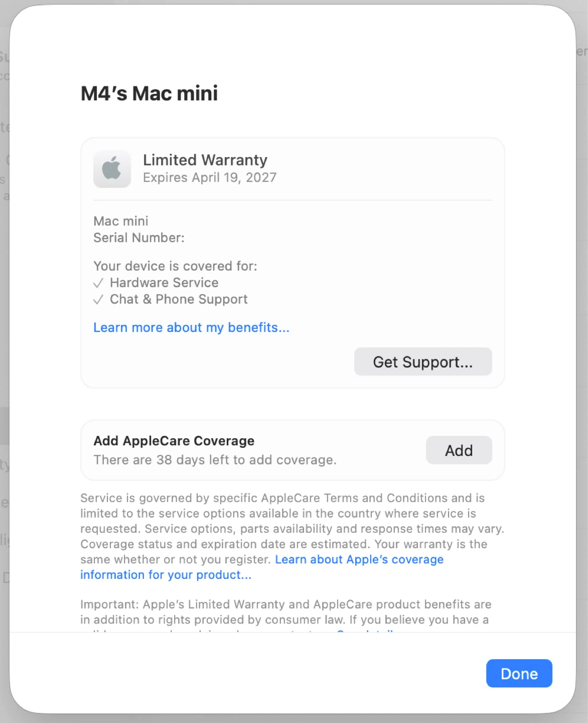Click the Hardware Service coverage item

click(164, 283)
